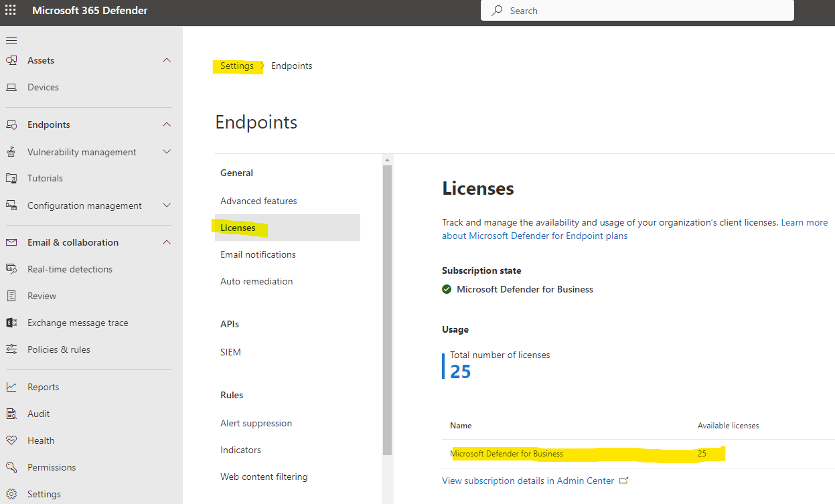Click the Policies & rules sliders icon
The width and height of the screenshot is (835, 504).
(x=11, y=349)
